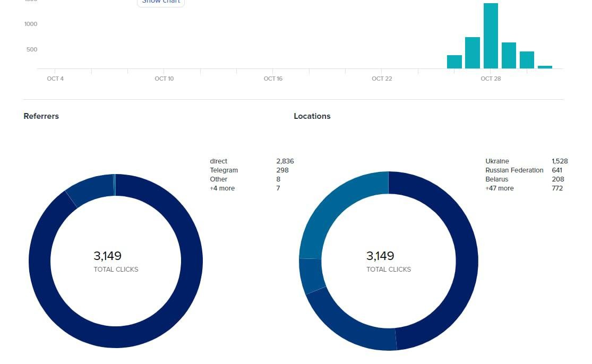This screenshot has height=364, width=592.
Task: Pick the Oct 29 bar in the chart
Action: [x=509, y=55]
